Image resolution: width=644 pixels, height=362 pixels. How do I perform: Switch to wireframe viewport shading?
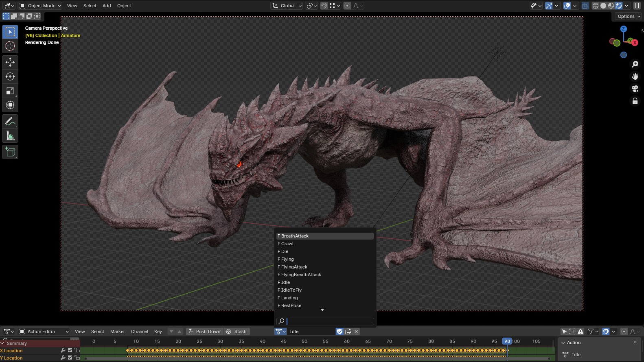click(x=596, y=6)
